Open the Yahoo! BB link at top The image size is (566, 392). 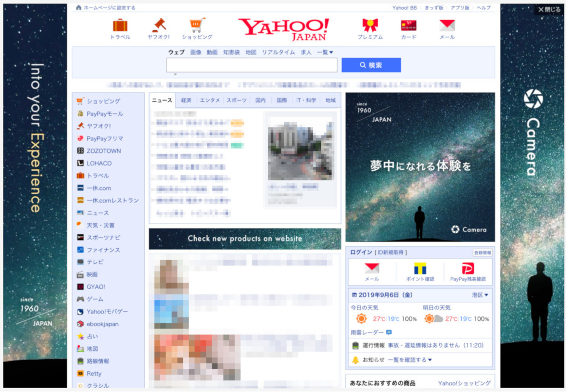click(x=404, y=8)
